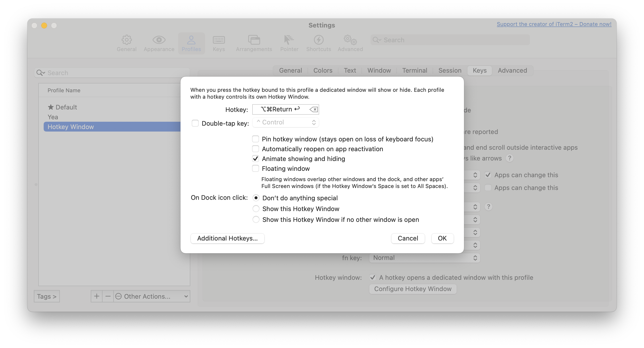Open Advanced double-gear toolbar icon

(350, 40)
